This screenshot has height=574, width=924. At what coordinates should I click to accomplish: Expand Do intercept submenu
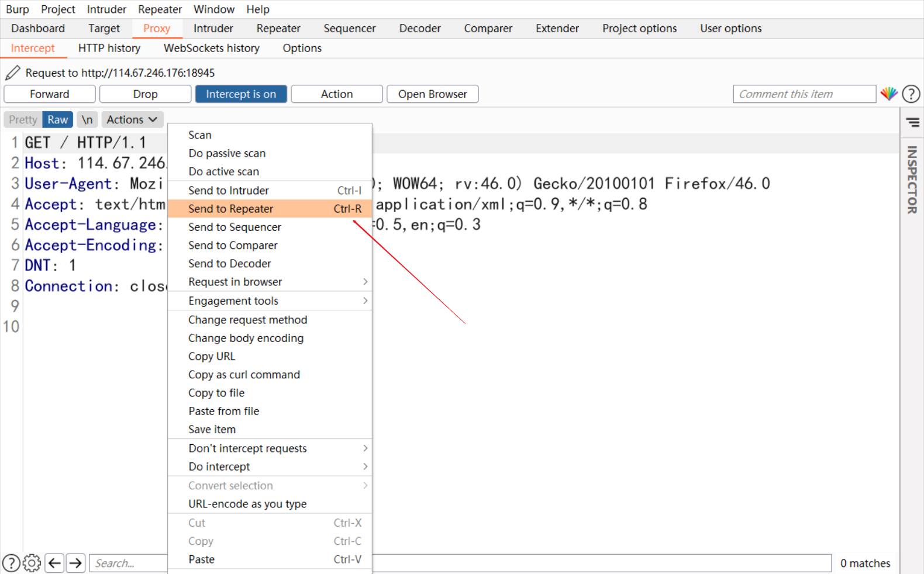pyautogui.click(x=270, y=466)
